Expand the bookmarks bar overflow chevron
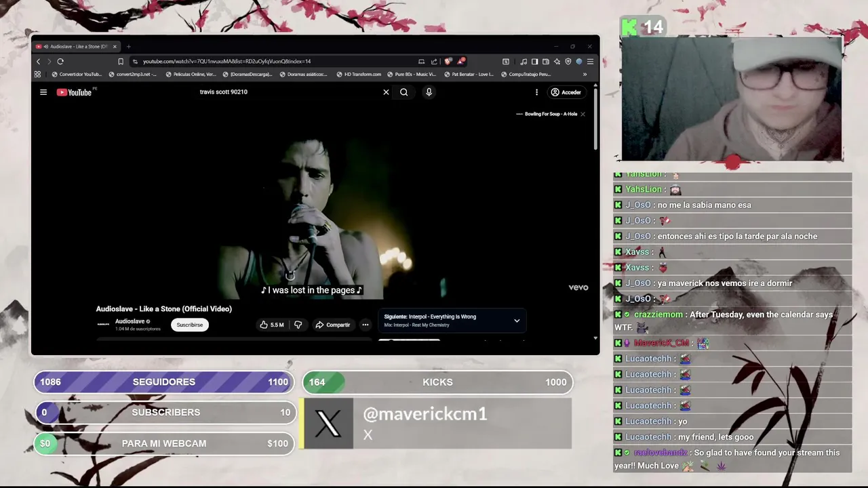 coord(585,74)
